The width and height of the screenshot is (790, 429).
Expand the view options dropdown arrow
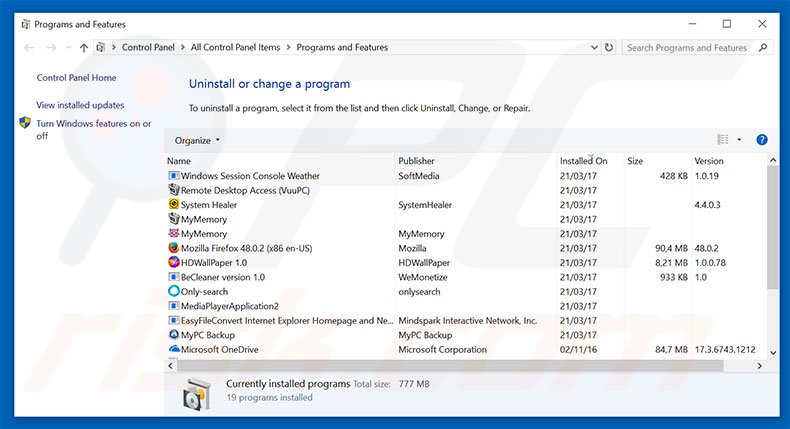(x=739, y=140)
